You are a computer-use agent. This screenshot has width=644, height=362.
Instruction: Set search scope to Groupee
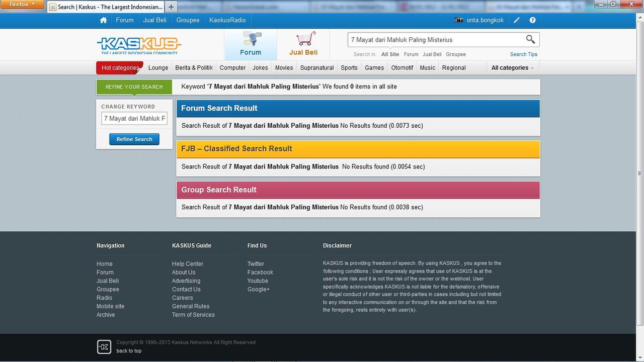click(456, 54)
